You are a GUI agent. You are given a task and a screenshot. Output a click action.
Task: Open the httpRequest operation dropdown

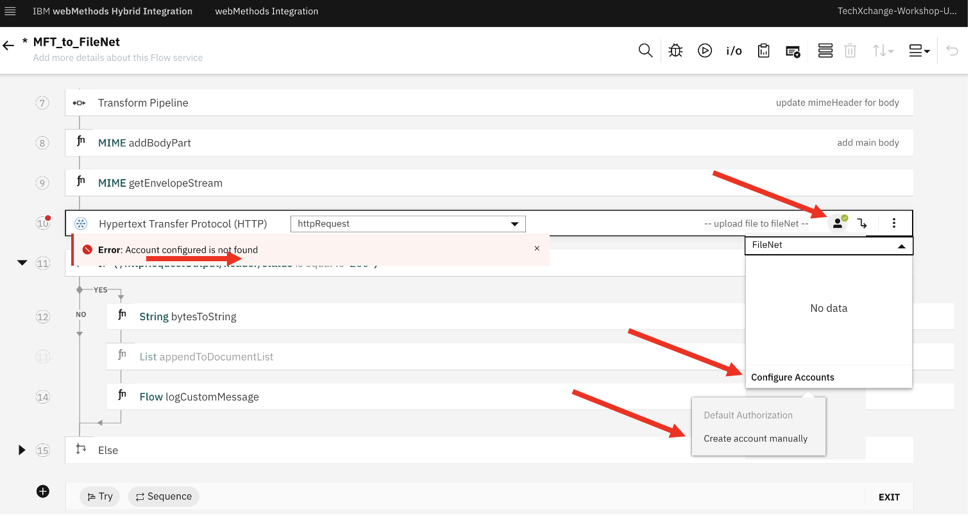(408, 224)
